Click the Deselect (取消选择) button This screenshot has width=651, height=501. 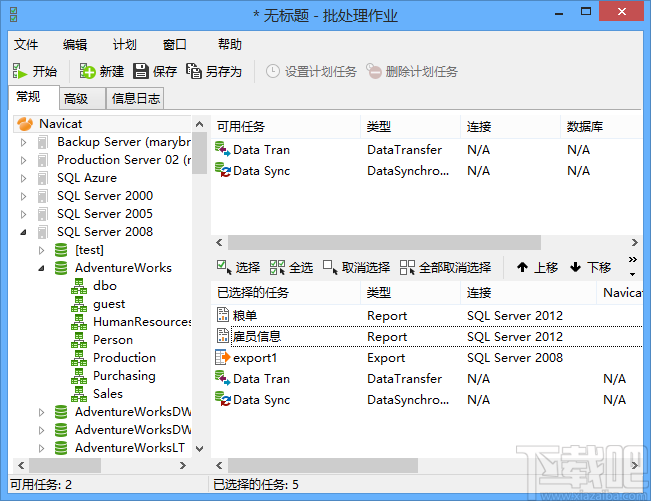point(356,267)
